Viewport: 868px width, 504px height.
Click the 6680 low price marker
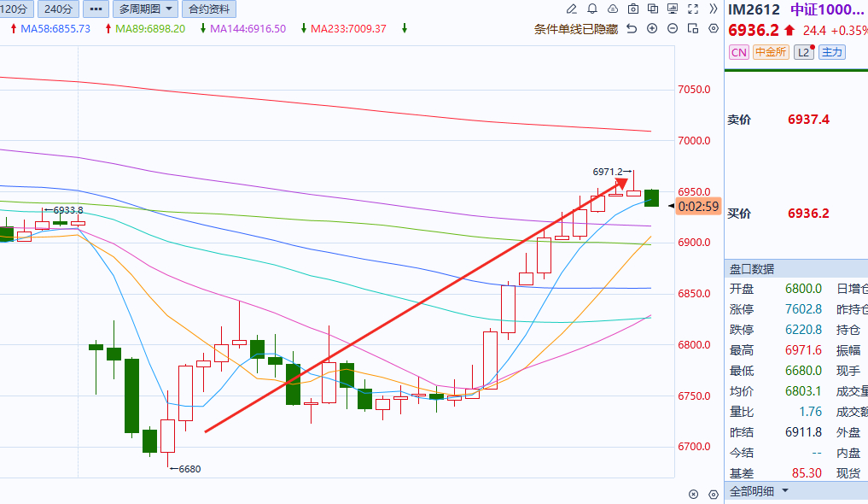tap(189, 469)
